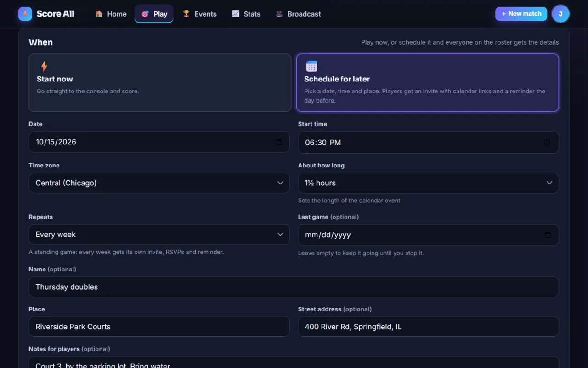Viewport: 588px width, 368px height.
Task: Click the chart icon beside Stats
Action: tap(235, 14)
